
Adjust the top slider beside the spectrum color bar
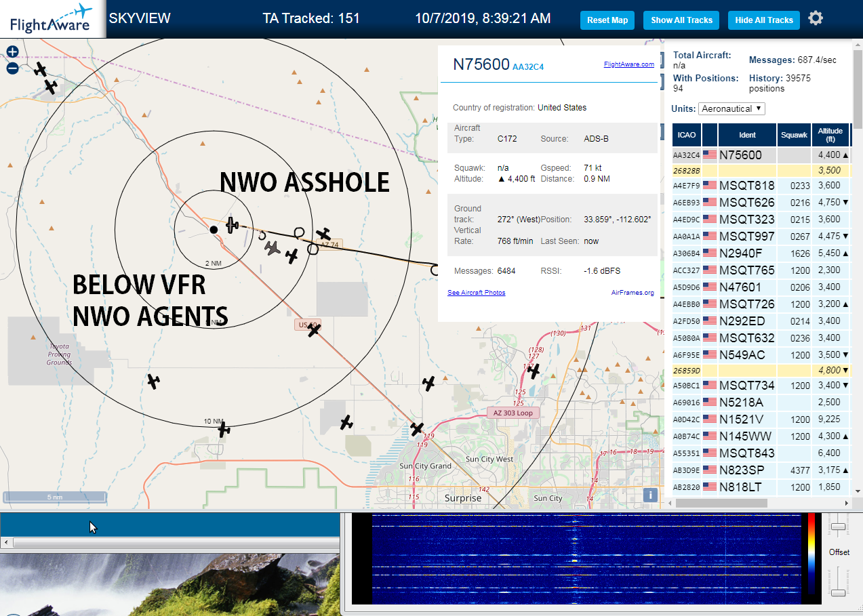tap(839, 527)
